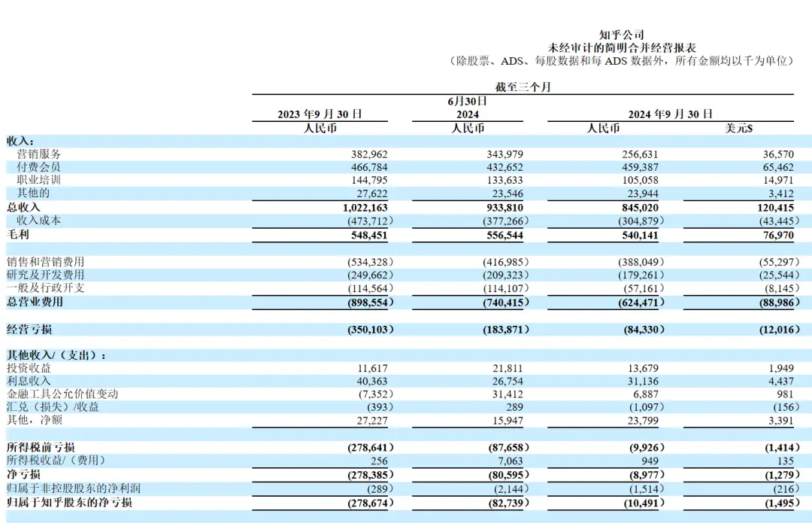Viewport: 812px width, 523px height.
Task: Click the 总营业费用 row label
Action: click(35, 302)
